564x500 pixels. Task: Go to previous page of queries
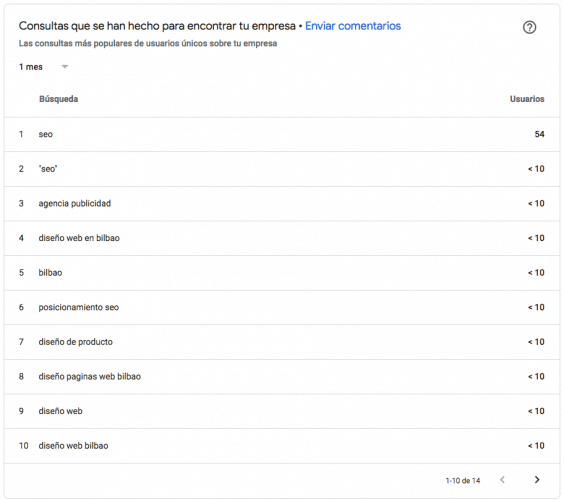[502, 479]
